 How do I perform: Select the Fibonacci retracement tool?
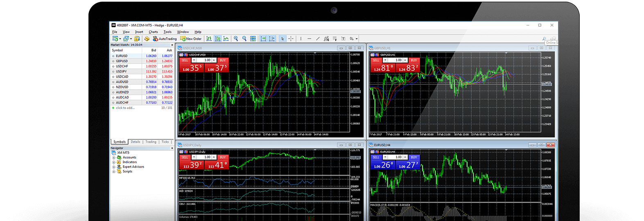(x=334, y=39)
